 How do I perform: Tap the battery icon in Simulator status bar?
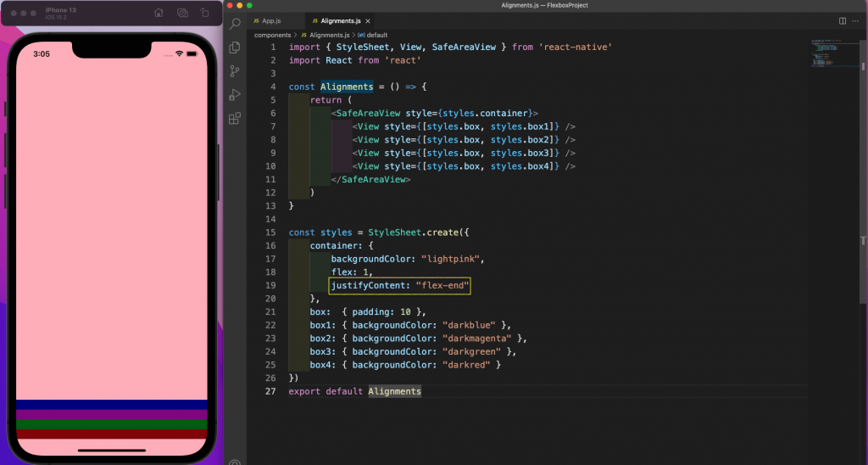(x=192, y=53)
